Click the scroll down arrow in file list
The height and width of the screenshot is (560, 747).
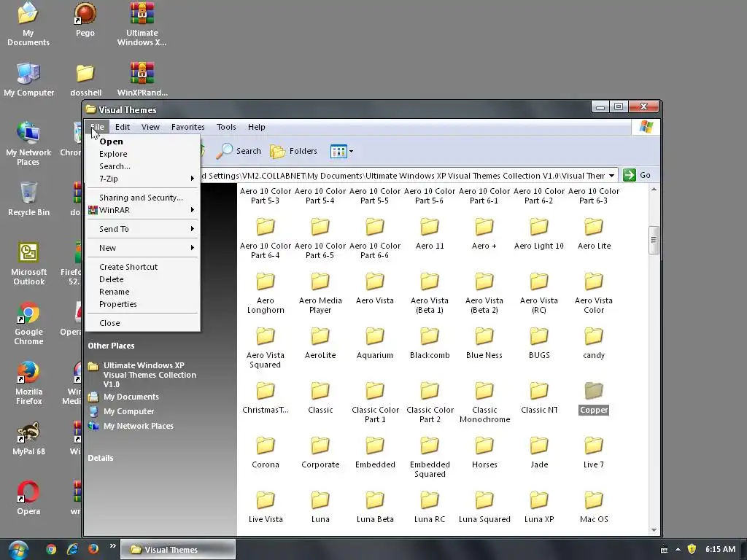(654, 530)
